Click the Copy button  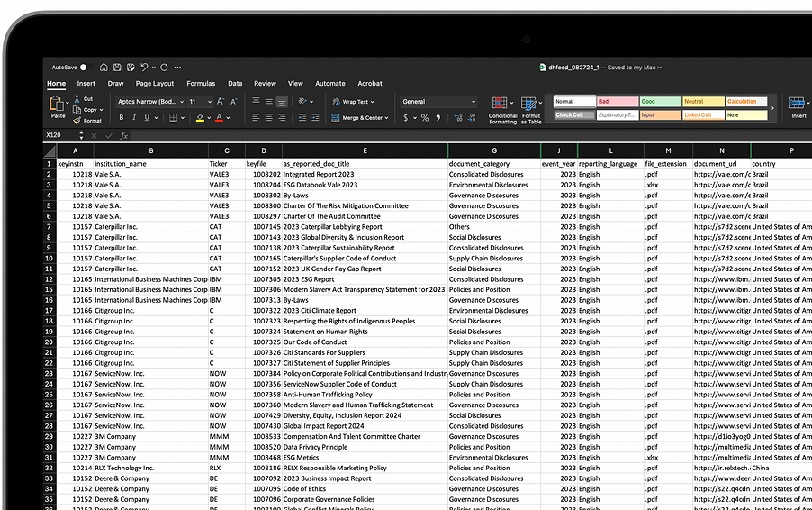(x=86, y=110)
